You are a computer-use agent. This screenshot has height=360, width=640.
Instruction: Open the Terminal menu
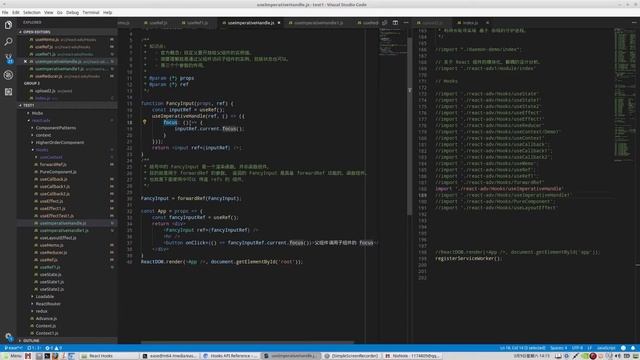point(91,13)
